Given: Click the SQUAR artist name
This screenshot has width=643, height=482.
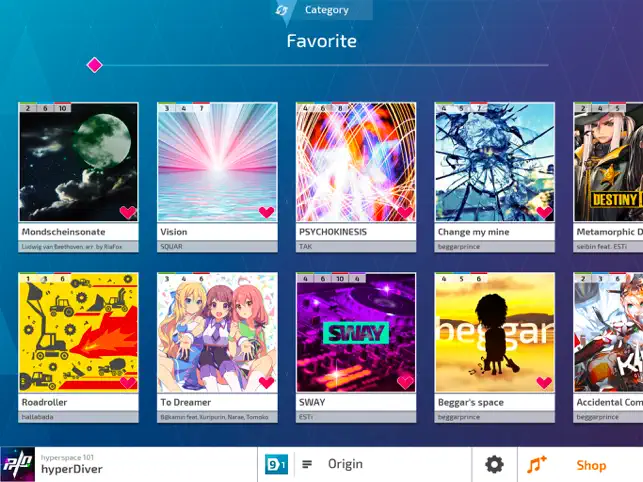Looking at the screenshot, I should (x=171, y=247).
